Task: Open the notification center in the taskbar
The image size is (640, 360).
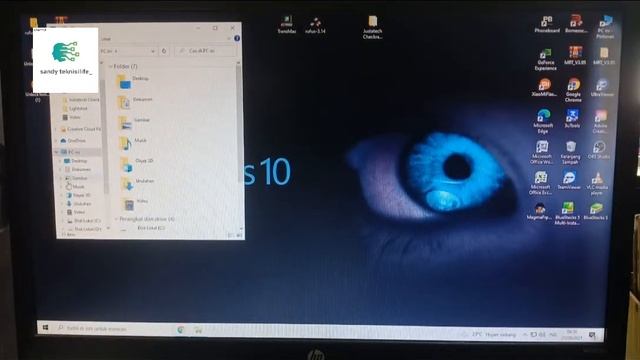Action: (x=592, y=335)
